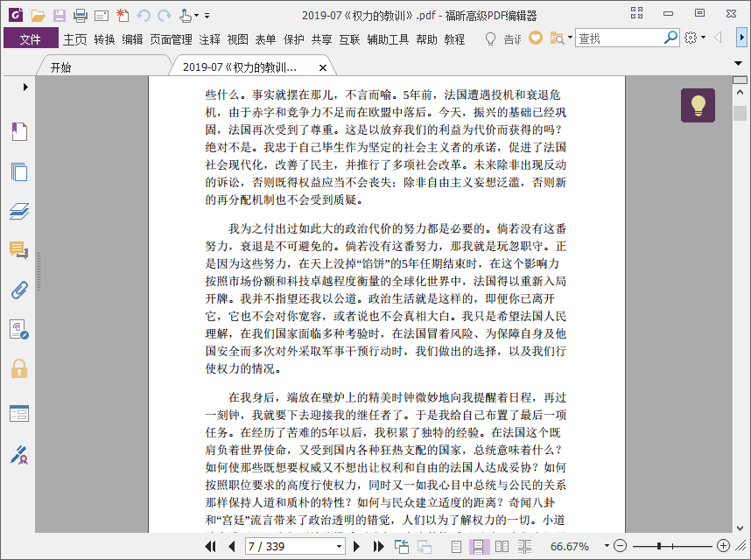751x560 pixels.
Task: Click the page number box 7 / 339
Action: point(295,546)
